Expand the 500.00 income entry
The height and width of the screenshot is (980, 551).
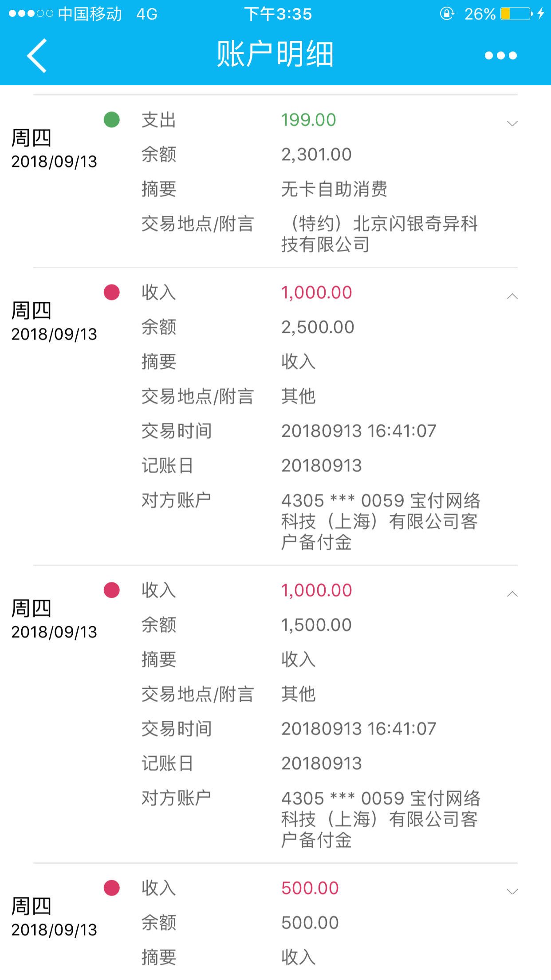tap(512, 892)
